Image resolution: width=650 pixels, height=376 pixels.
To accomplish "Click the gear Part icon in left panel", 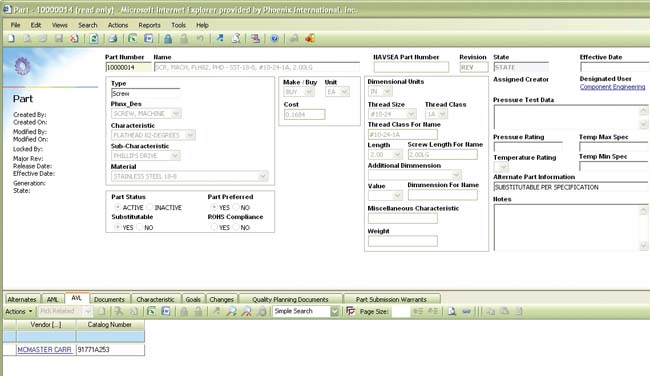I will [x=22, y=66].
